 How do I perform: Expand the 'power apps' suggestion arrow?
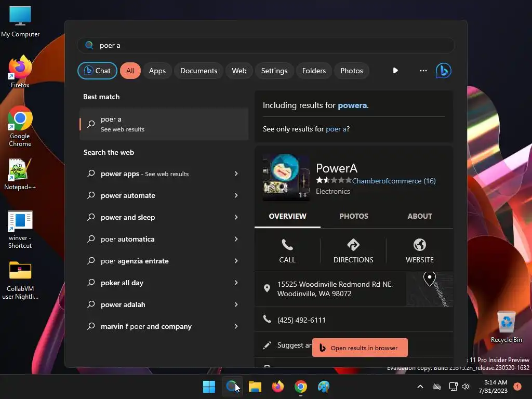(x=236, y=174)
